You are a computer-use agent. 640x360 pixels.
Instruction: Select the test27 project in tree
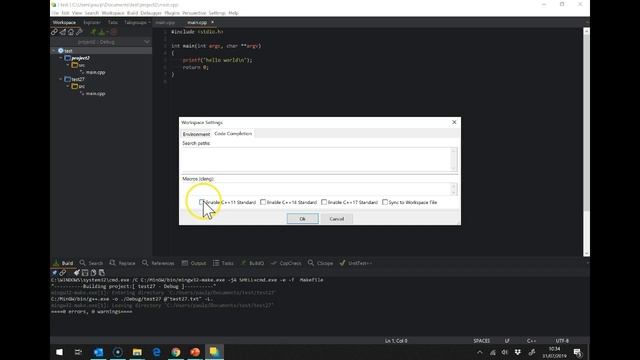coord(78,79)
